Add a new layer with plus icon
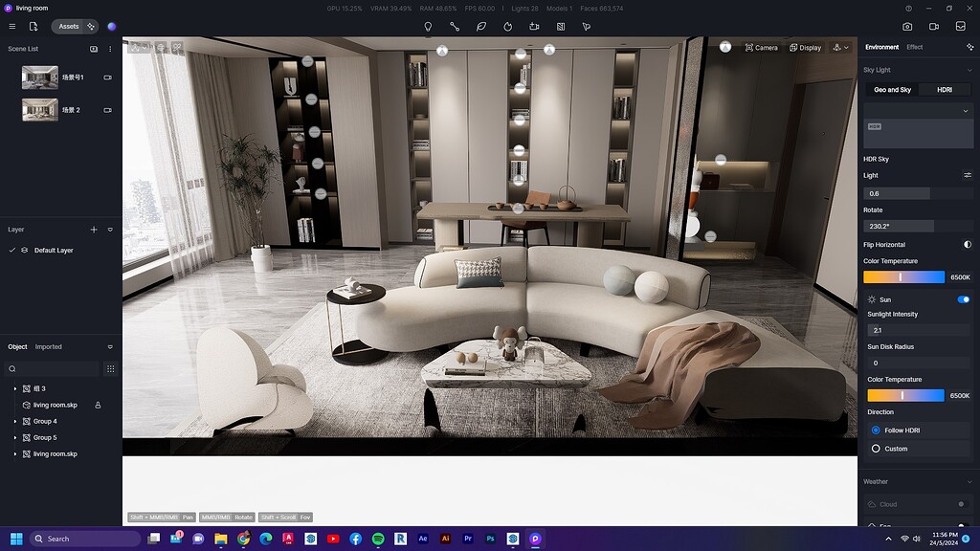This screenshot has width=980, height=551. point(93,230)
